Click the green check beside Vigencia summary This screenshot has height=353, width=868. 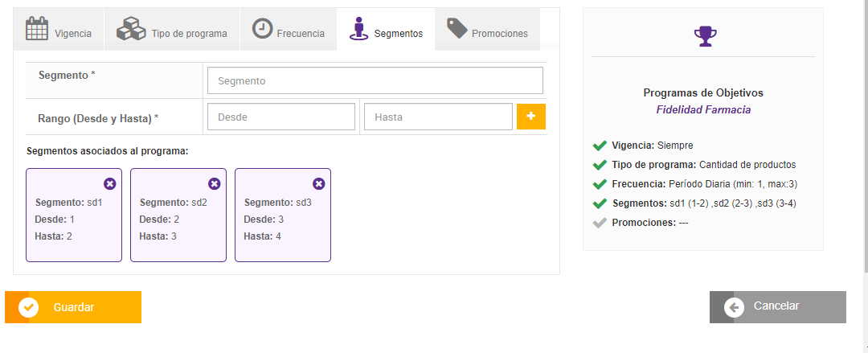(599, 146)
